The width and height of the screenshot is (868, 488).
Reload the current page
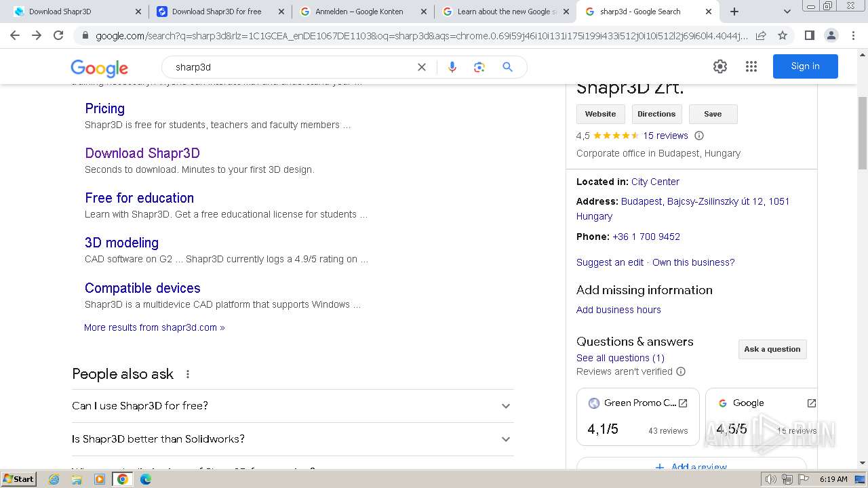58,35
